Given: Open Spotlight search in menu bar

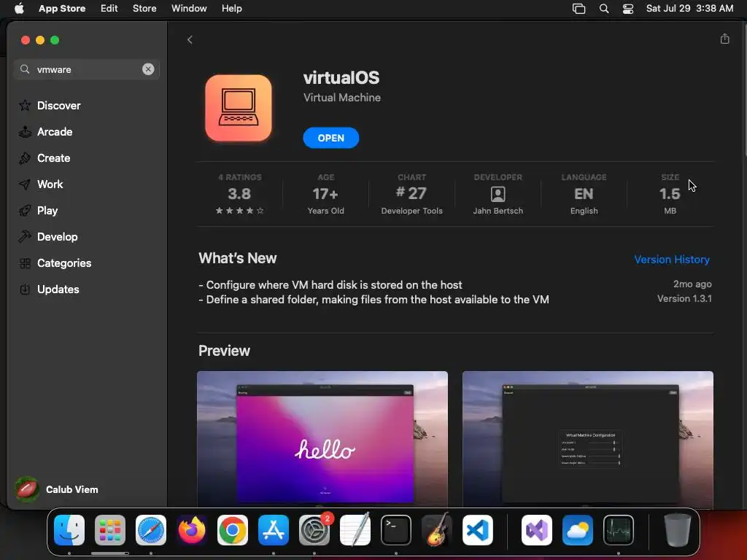Looking at the screenshot, I should click(x=603, y=9).
